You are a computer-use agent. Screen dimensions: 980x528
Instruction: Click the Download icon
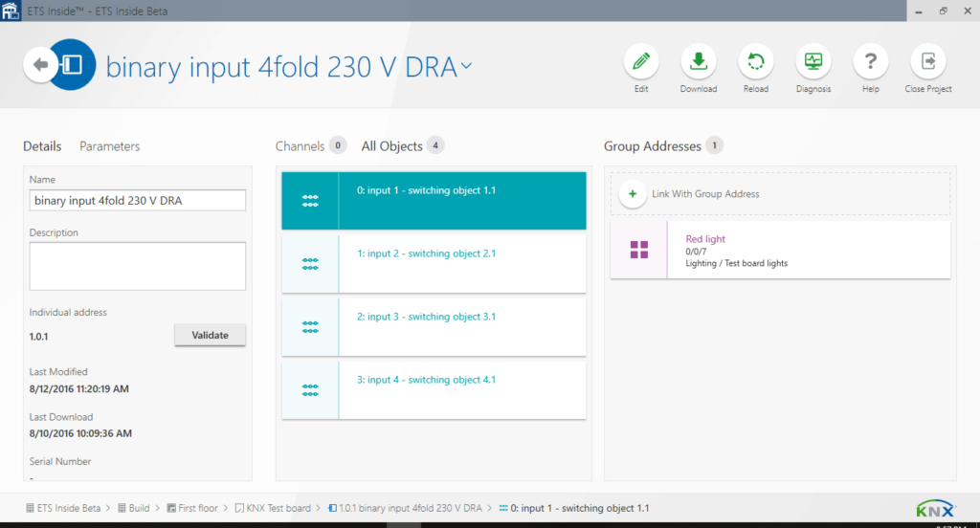[x=698, y=61]
